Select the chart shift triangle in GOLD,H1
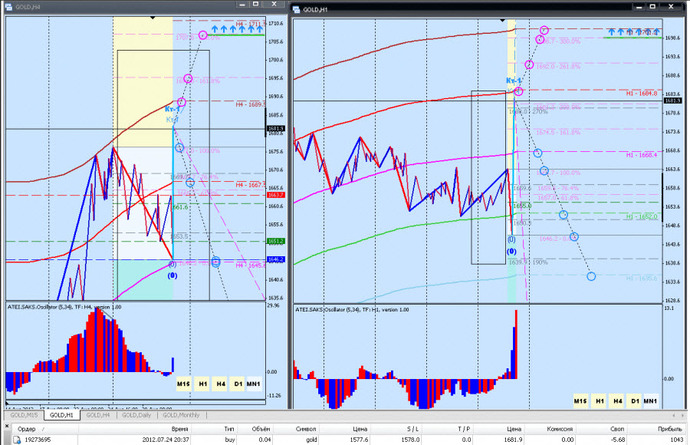Viewport: 690px width, 445px height. click(x=503, y=20)
